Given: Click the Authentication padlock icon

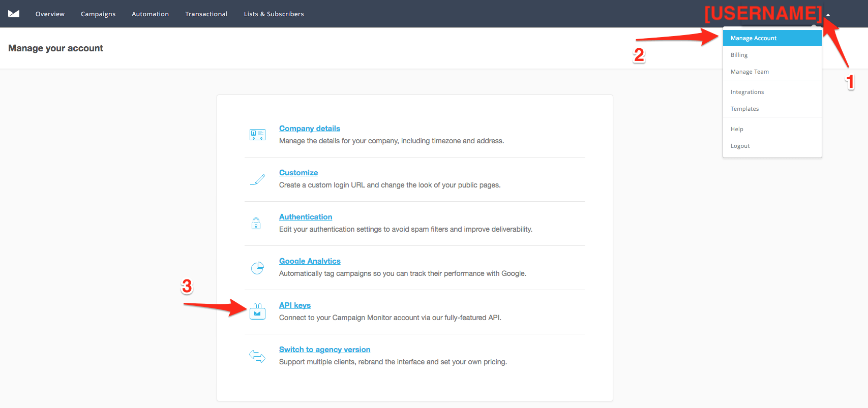Looking at the screenshot, I should pos(256,223).
